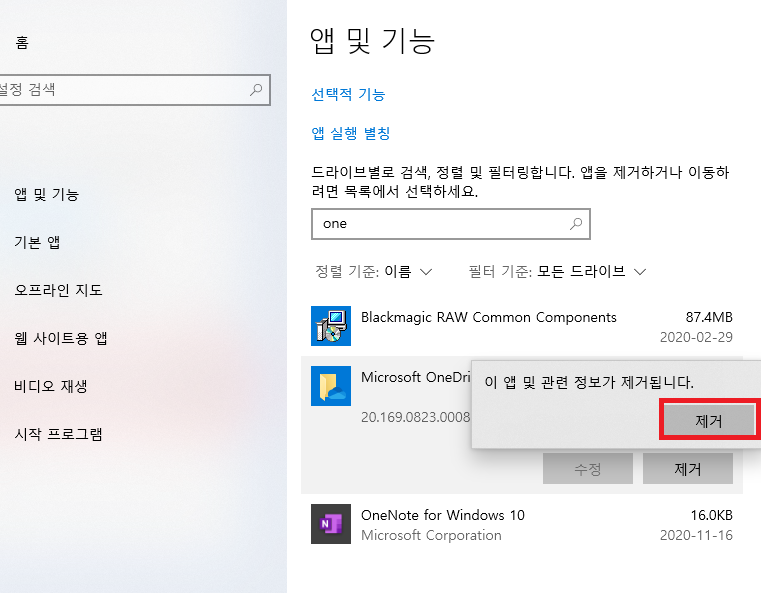Screen dimensions: 761x593
Task: Click the 2020-11-16 install date
Action: [x=696, y=535]
